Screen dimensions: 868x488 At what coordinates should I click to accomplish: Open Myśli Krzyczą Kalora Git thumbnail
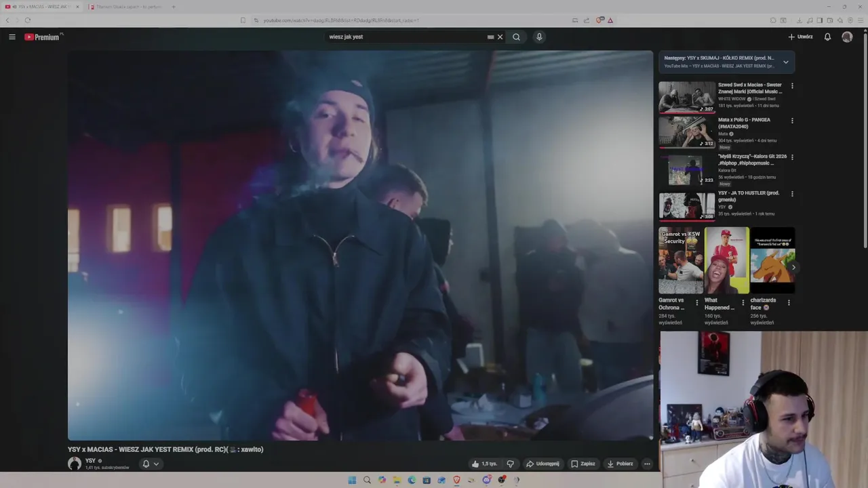tap(687, 169)
